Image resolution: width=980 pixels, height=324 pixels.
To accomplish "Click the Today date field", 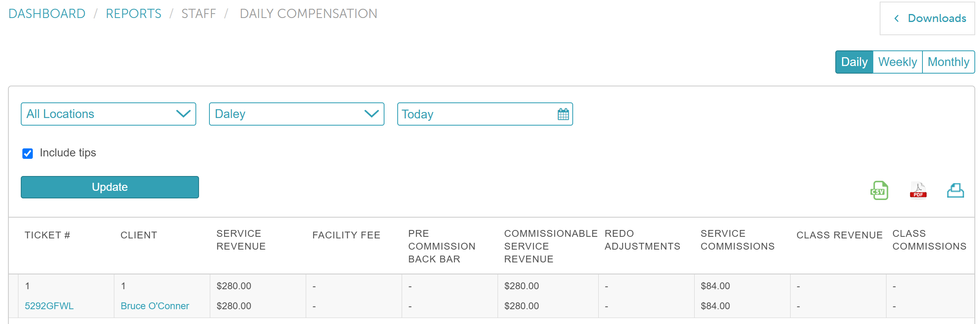I will coord(485,114).
